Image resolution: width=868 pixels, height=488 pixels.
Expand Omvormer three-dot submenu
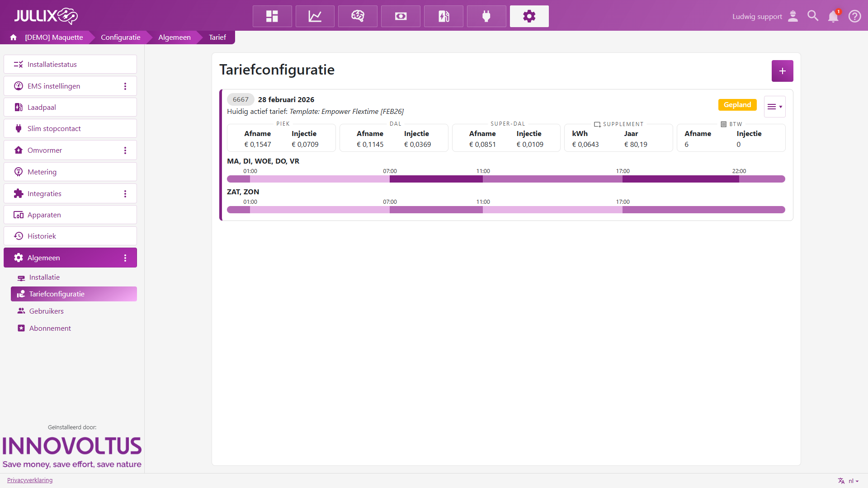click(x=125, y=150)
